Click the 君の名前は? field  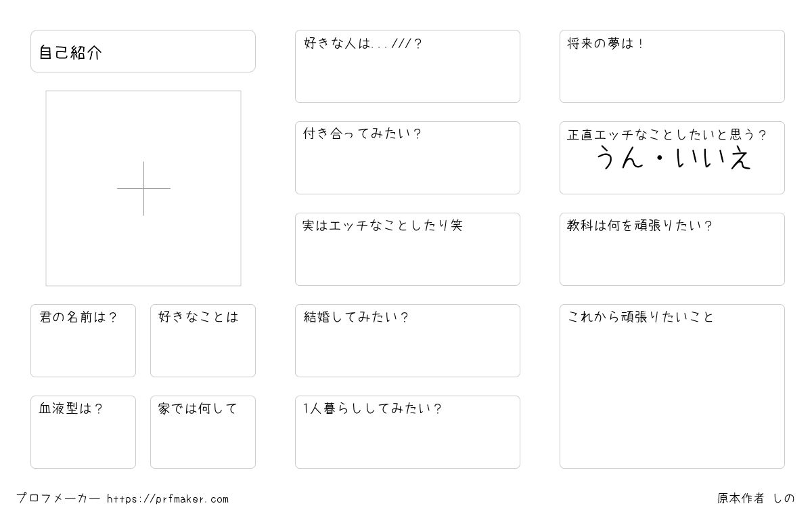pyautogui.click(x=83, y=341)
